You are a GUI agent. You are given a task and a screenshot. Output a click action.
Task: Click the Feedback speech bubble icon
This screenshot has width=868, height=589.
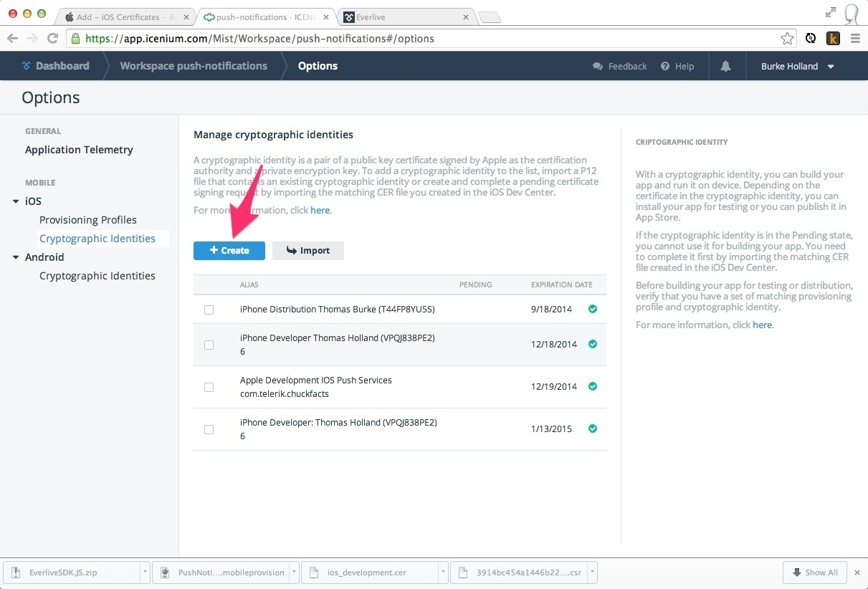598,66
